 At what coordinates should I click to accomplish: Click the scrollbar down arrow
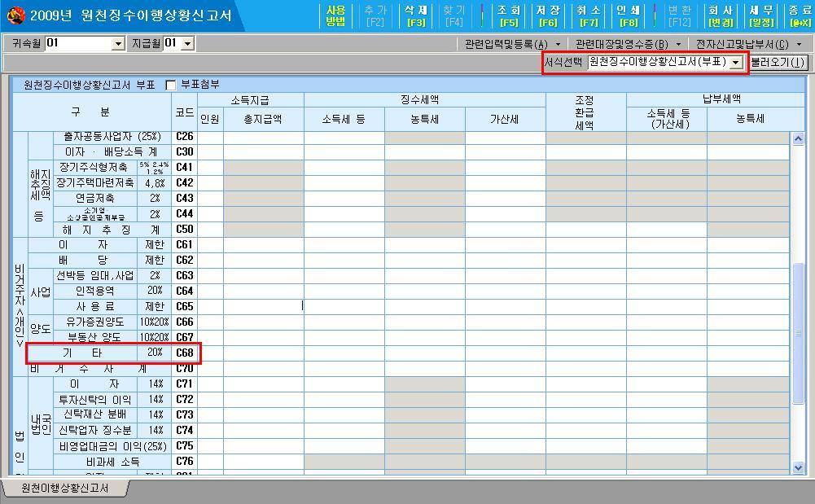pyautogui.click(x=798, y=467)
